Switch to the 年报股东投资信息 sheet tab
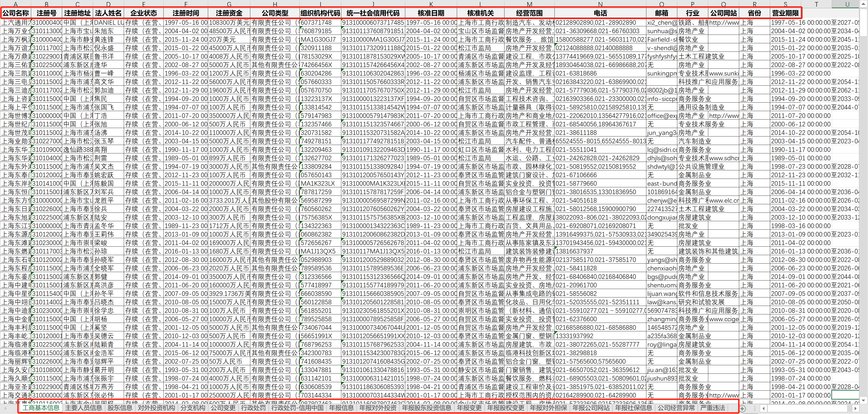868x414 pixels. [427, 408]
